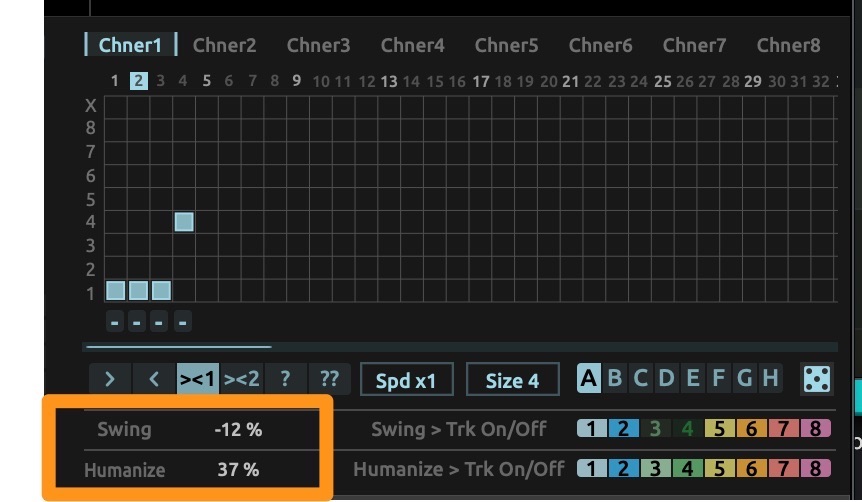Image resolution: width=862 pixels, height=502 pixels.
Task: Select the ><2 mirror mode button
Action: [x=242, y=380]
